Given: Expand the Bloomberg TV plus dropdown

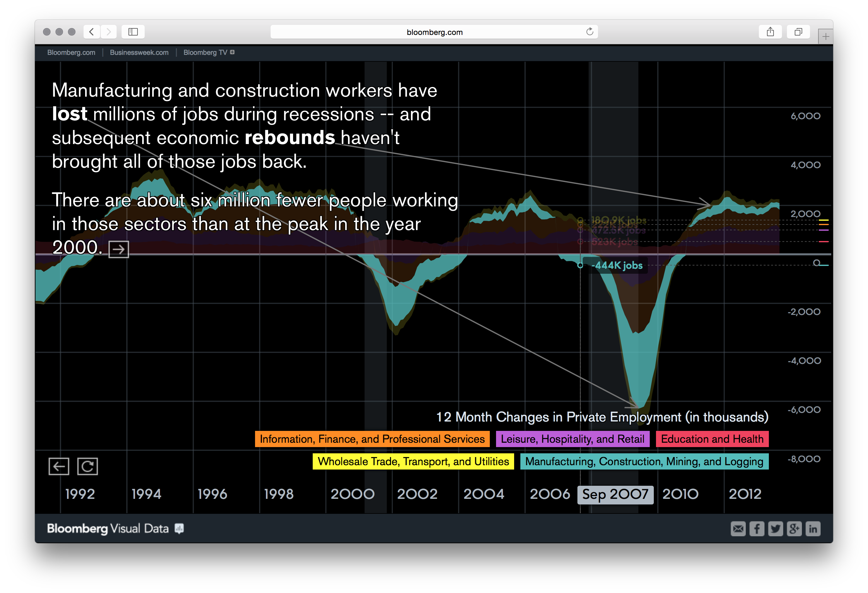Looking at the screenshot, I should coord(232,53).
